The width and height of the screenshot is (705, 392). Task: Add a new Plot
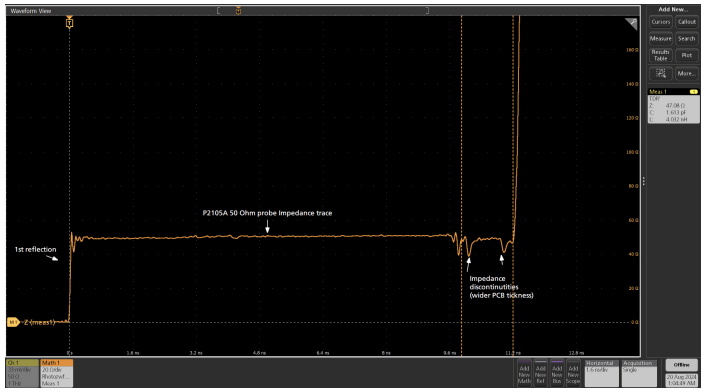[687, 55]
